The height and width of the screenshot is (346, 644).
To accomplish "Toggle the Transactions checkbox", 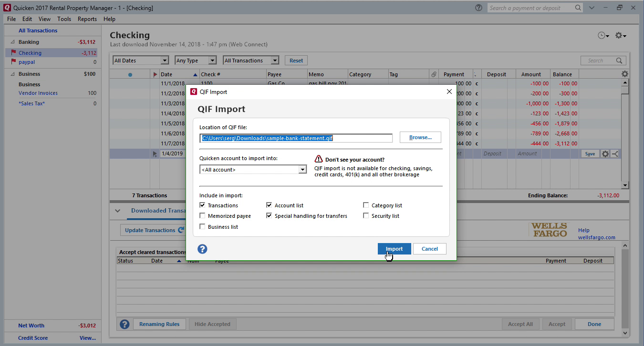I will pos(203,205).
